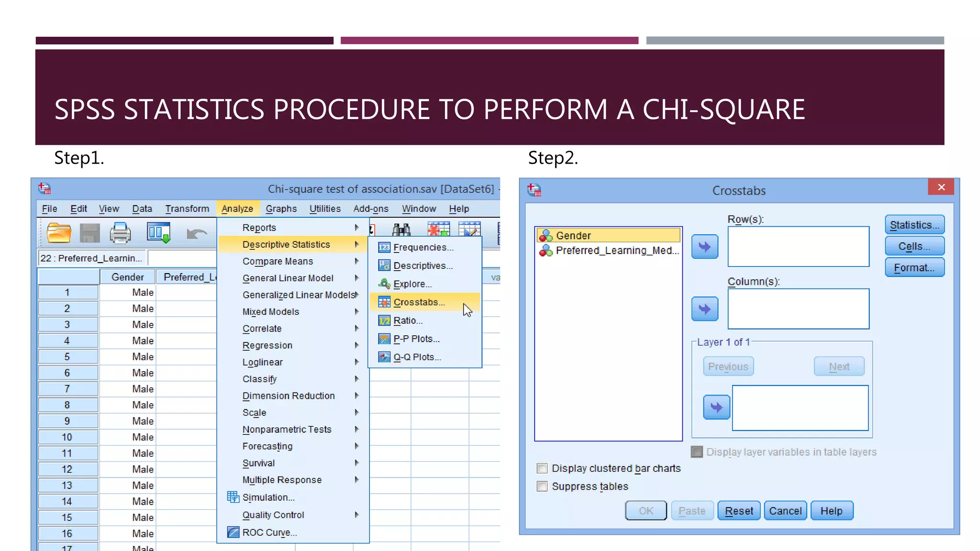The width and height of the screenshot is (980, 551).
Task: Click the SPSS icon in Crosstabs title bar
Action: click(534, 190)
